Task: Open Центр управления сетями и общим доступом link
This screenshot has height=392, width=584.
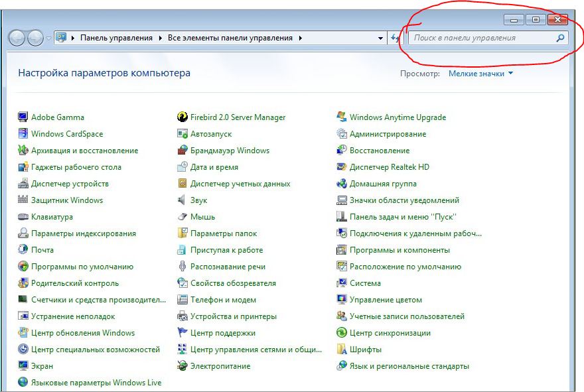Action: tap(256, 350)
